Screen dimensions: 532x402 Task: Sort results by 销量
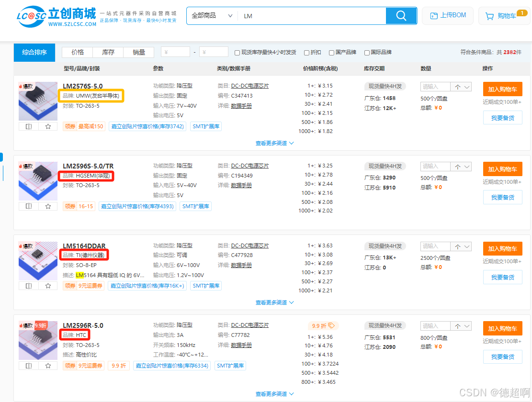point(139,52)
